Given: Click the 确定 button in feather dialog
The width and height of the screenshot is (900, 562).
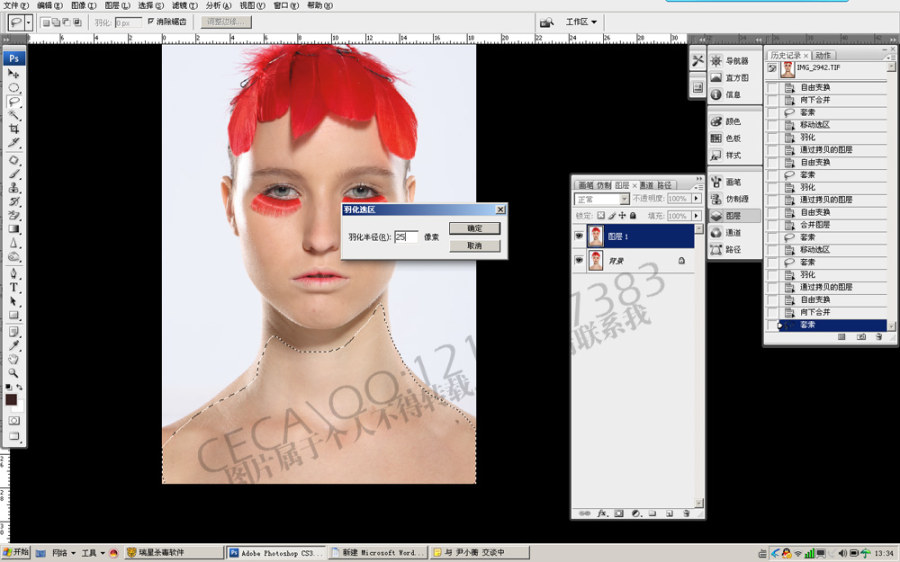Looking at the screenshot, I should (x=475, y=228).
